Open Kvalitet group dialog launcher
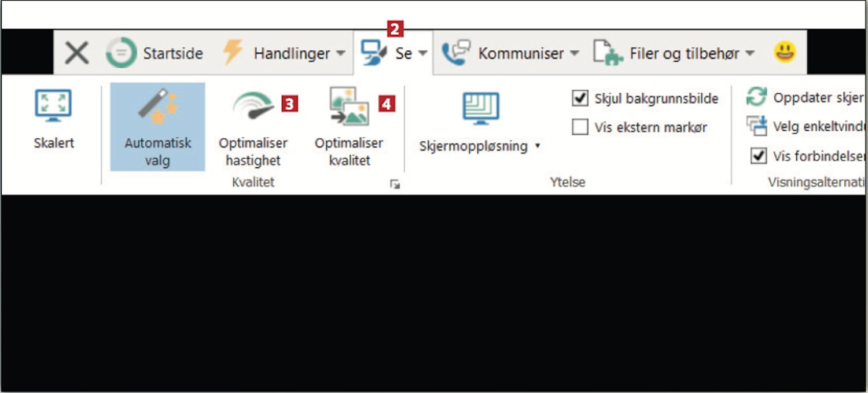 click(395, 184)
